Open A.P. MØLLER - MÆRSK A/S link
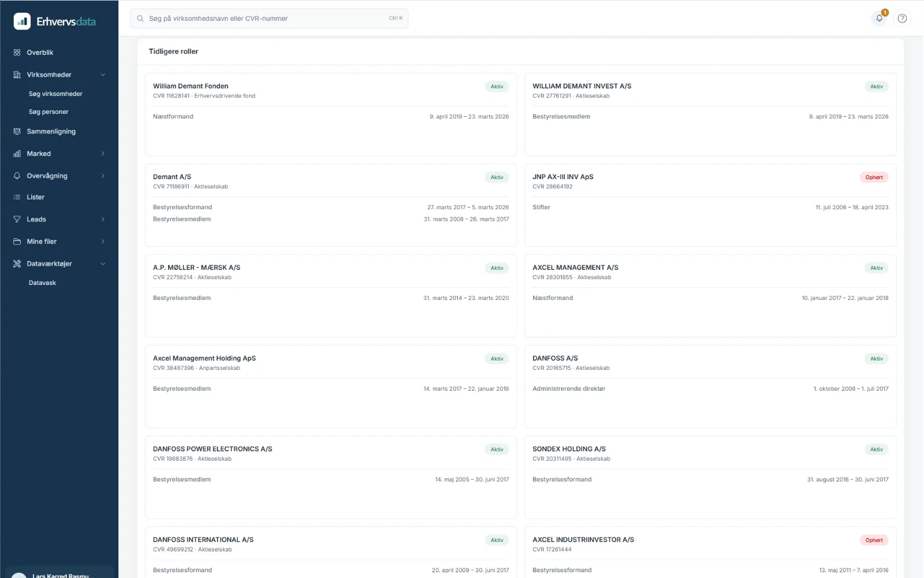The image size is (924, 578). 196,268
